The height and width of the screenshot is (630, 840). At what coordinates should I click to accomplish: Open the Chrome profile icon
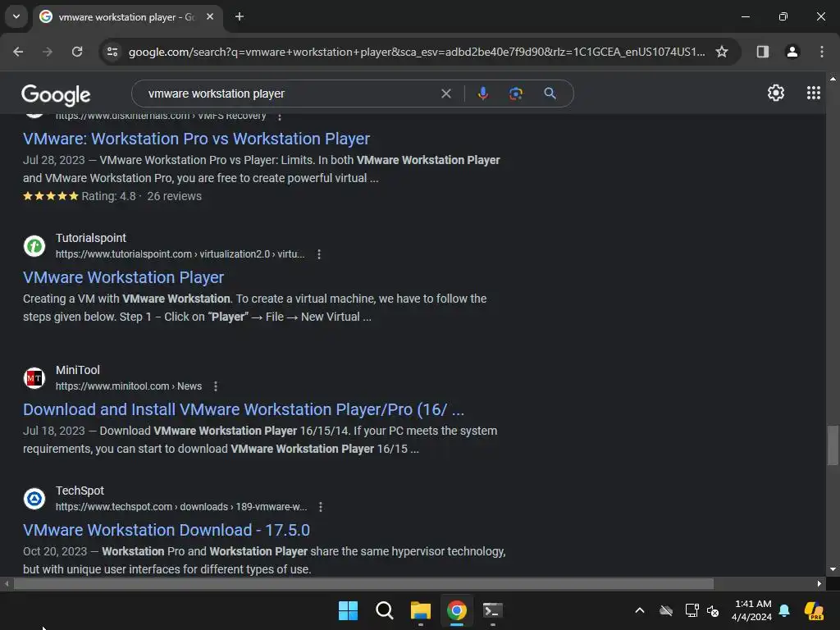pos(792,52)
